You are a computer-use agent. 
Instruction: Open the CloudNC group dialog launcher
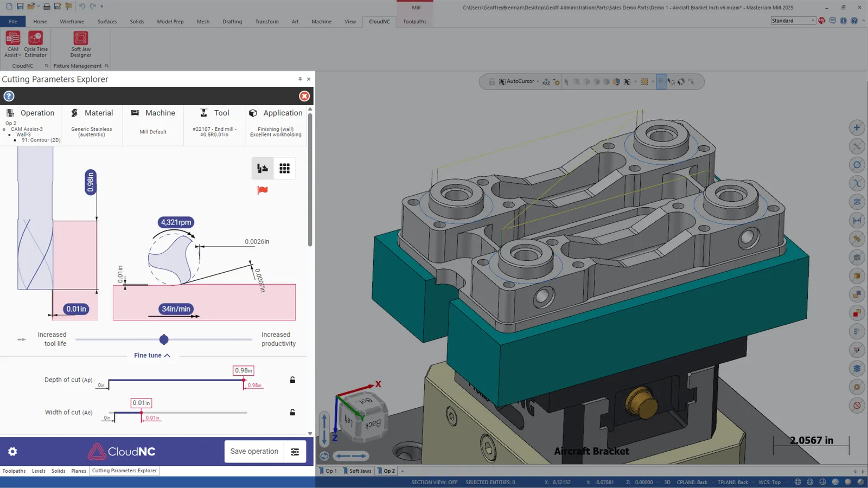[x=47, y=66]
